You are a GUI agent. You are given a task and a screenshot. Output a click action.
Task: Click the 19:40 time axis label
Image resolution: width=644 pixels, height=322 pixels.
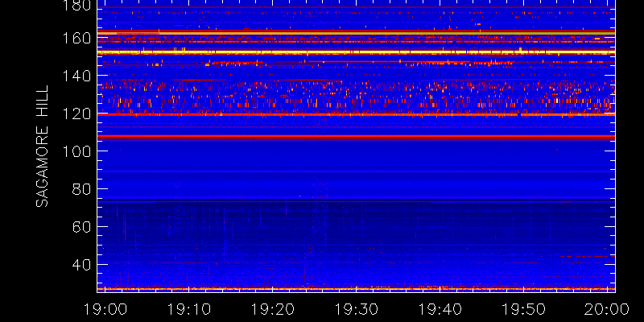pyautogui.click(x=440, y=309)
